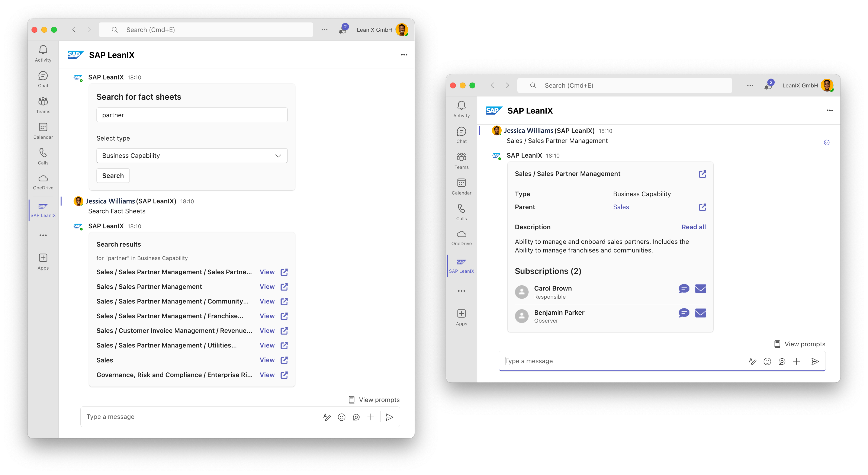
Task: Open Apps store in left window sidebar
Action: pos(43,261)
